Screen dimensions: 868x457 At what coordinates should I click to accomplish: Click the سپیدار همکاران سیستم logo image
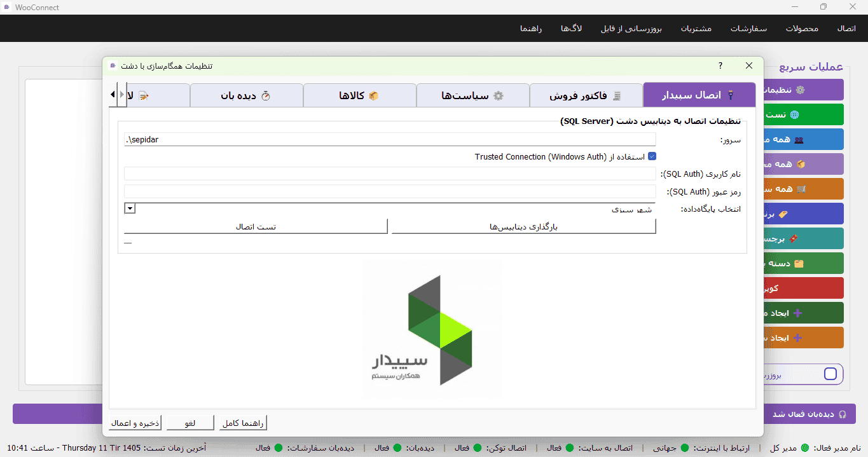(432, 329)
